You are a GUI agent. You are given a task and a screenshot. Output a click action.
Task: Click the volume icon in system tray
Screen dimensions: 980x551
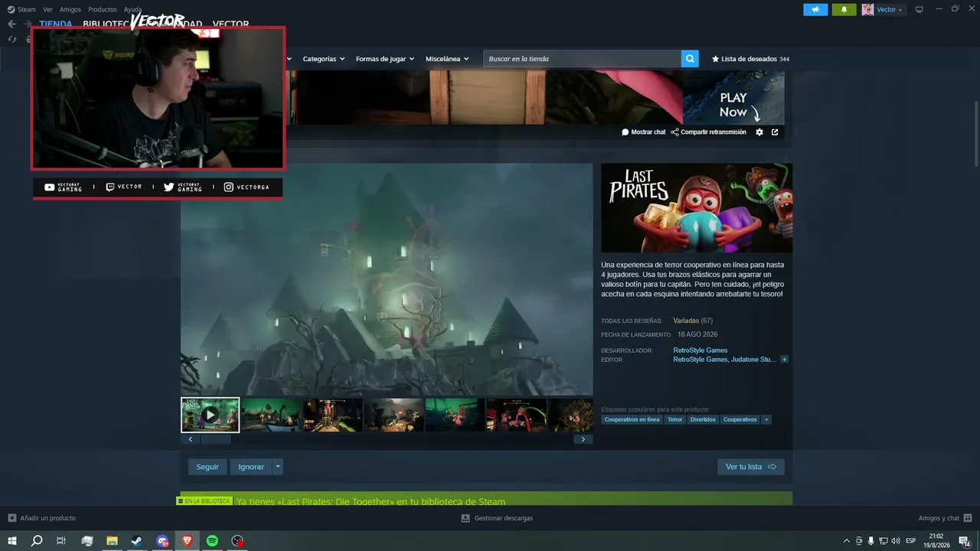pyautogui.click(x=896, y=541)
